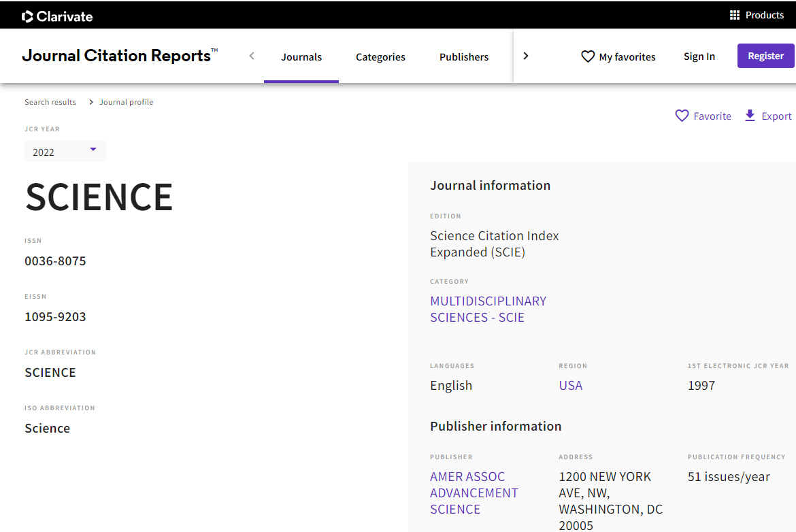
Task: Click ISO abbreviation value Science
Action: pyautogui.click(x=47, y=429)
